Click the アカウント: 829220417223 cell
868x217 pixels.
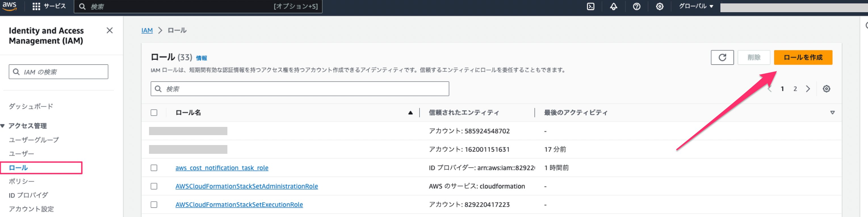(x=469, y=205)
